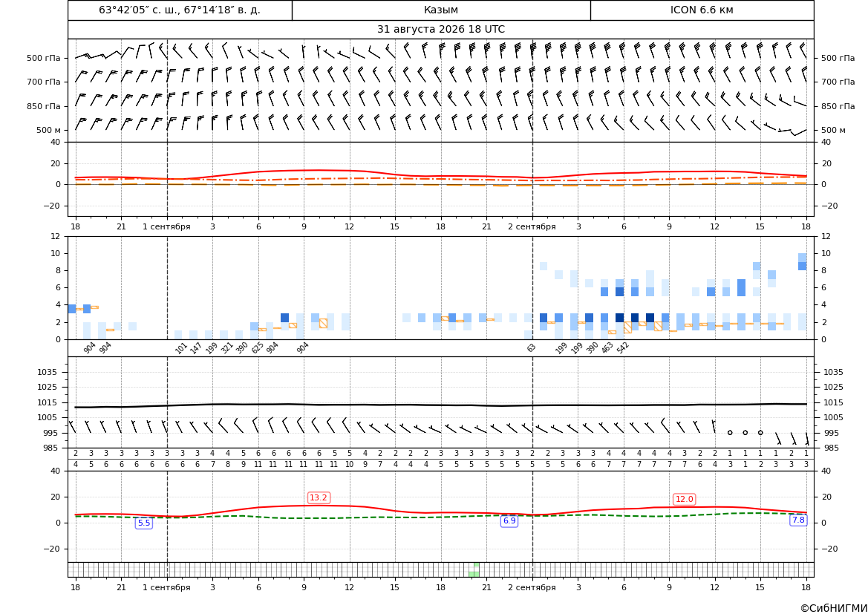This screenshot has width=868, height=614.
Task: Click the left 500 гПа level label
Action: (x=44, y=58)
